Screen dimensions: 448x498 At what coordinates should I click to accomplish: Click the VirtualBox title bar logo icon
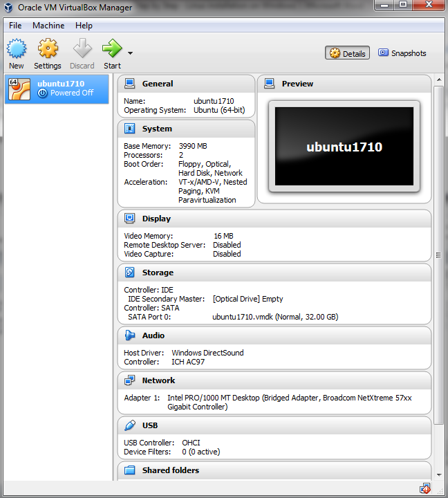[x=8, y=8]
